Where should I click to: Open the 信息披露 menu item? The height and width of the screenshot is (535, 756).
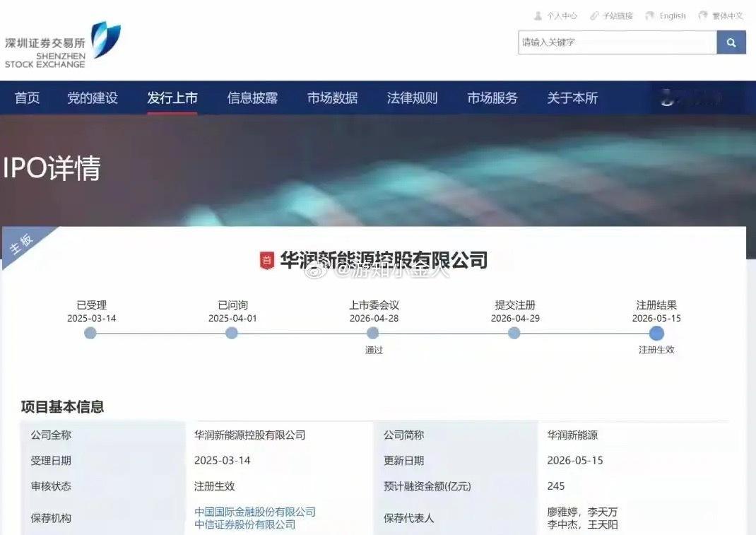coord(252,98)
